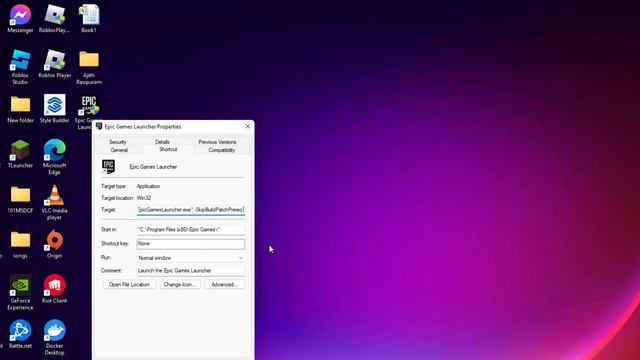Click the Change Icon button
This screenshot has height=360, width=640.
[180, 284]
